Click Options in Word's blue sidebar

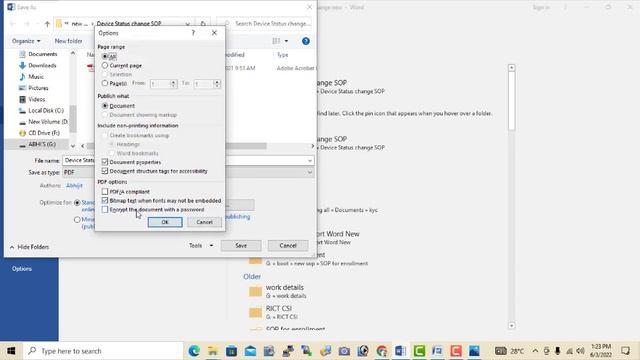[x=22, y=269]
